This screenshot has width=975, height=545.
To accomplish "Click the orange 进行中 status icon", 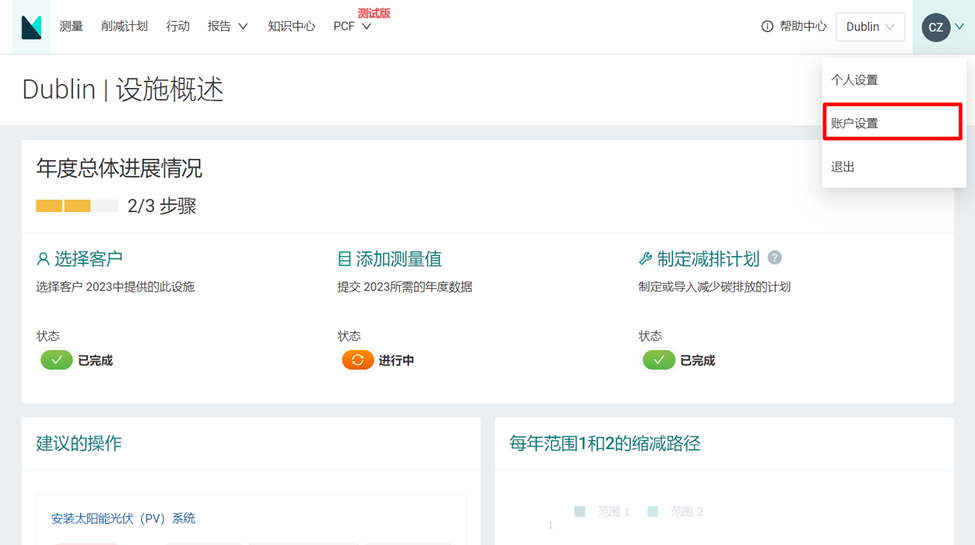I will coord(358,360).
